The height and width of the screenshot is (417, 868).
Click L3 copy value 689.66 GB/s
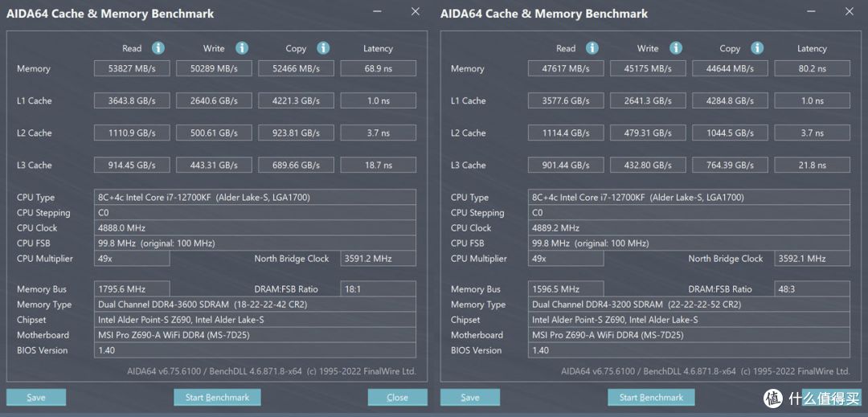click(296, 165)
